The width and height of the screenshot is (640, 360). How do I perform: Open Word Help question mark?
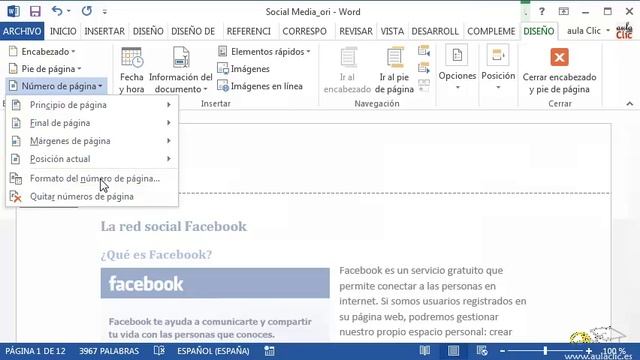(x=542, y=11)
